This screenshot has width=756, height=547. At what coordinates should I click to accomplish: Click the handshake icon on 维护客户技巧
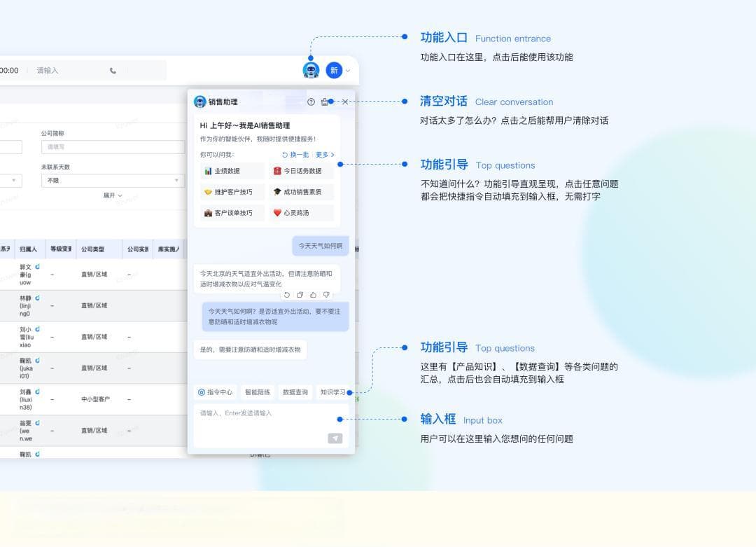click(x=209, y=192)
